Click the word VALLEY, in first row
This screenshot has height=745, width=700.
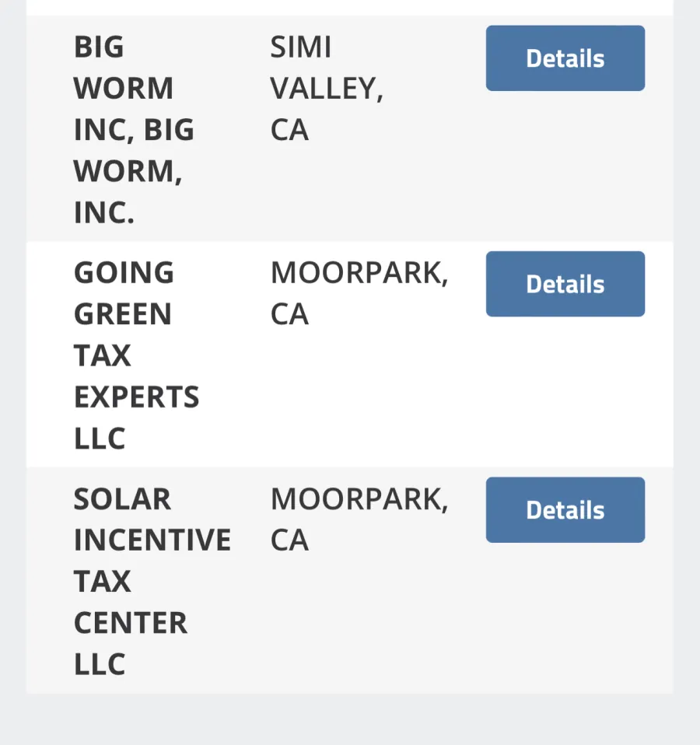(327, 89)
